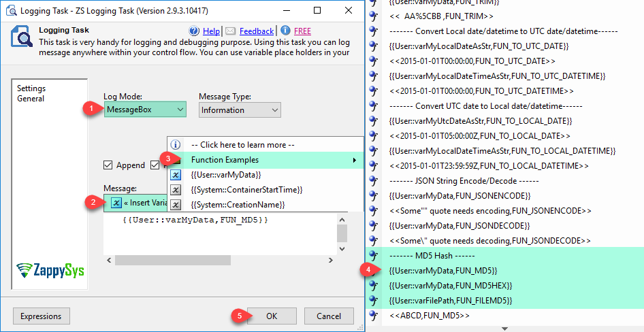Select {{User::varMyLocalDateTimeAsStr,FUN_TO_LOCAL_DATETIME}} example
Image resolution: width=644 pixels, height=332 pixels.
click(502, 150)
